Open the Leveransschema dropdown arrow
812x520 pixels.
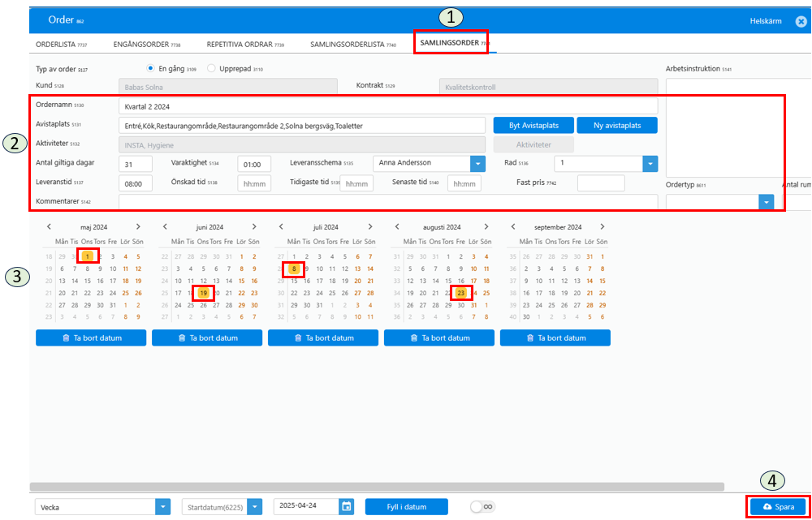(477, 164)
